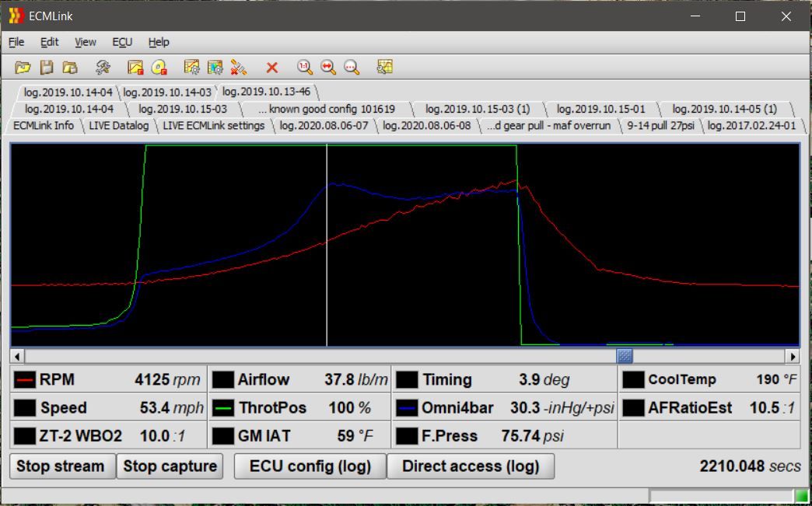Open the ECU menu
This screenshot has height=506, width=812.
pos(122,42)
